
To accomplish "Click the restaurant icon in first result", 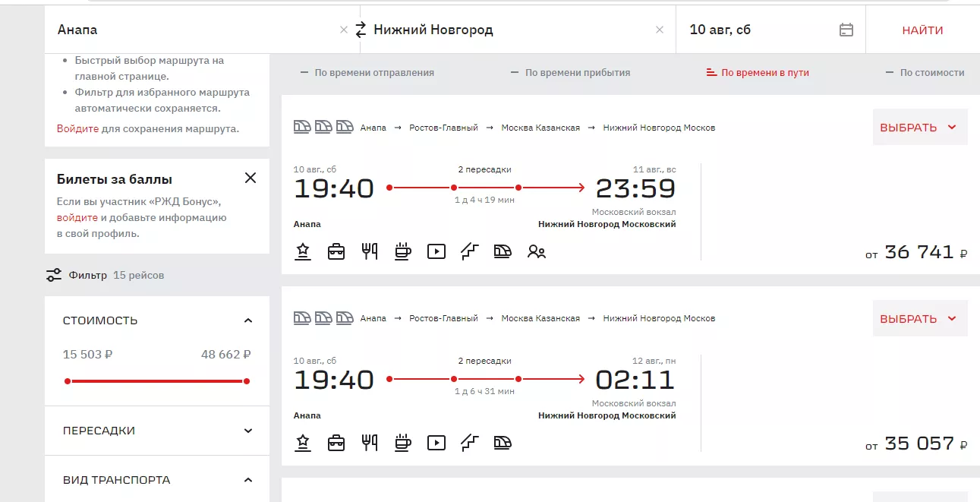I will tap(370, 251).
